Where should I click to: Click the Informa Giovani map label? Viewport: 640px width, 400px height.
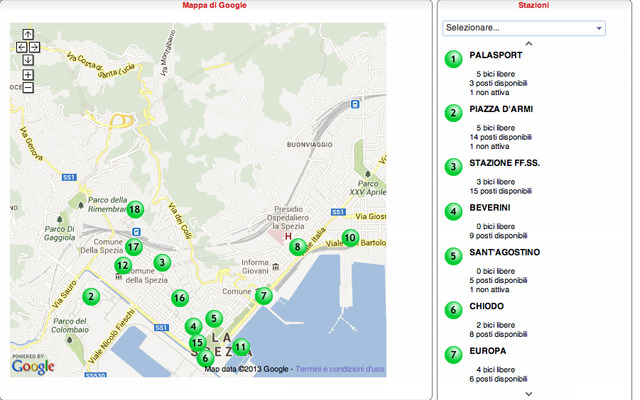click(x=255, y=267)
